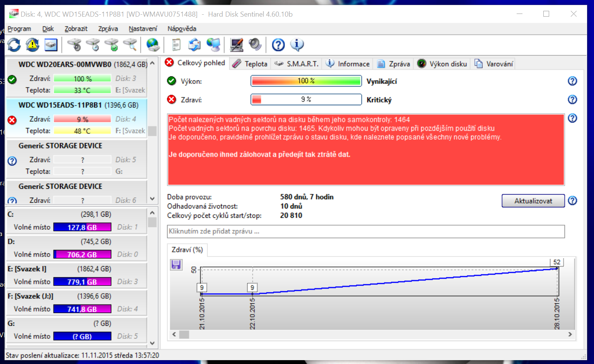Open the Disk menu
594x364 pixels.
click(48, 29)
